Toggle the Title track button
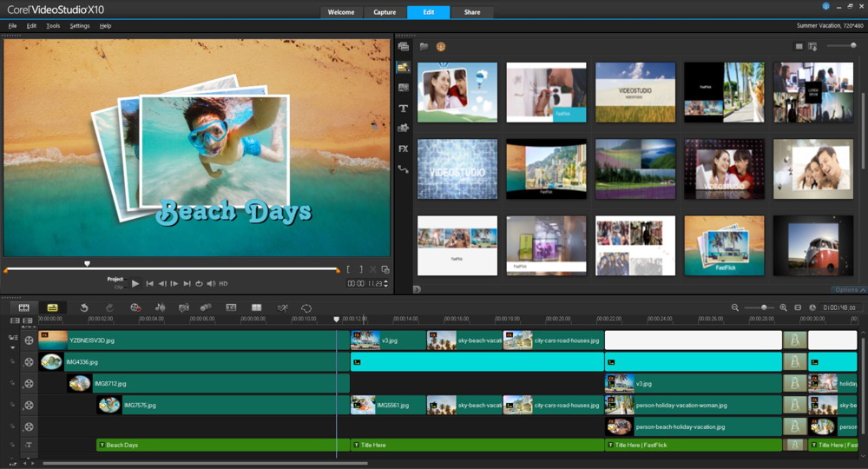The height and width of the screenshot is (469, 868). [29, 445]
